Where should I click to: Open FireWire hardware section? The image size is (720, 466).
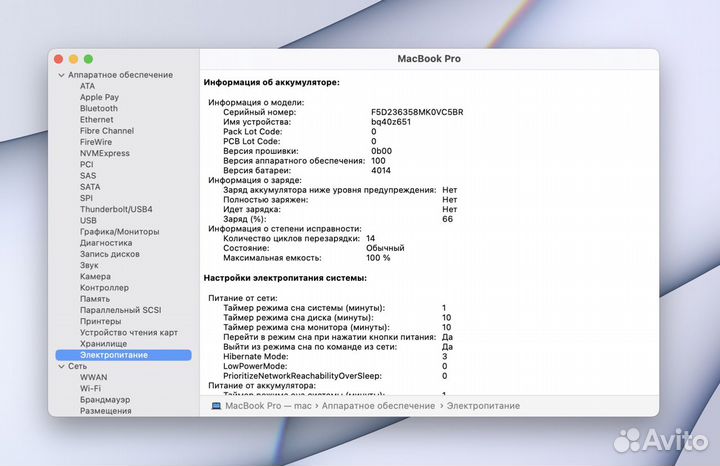pos(96,142)
